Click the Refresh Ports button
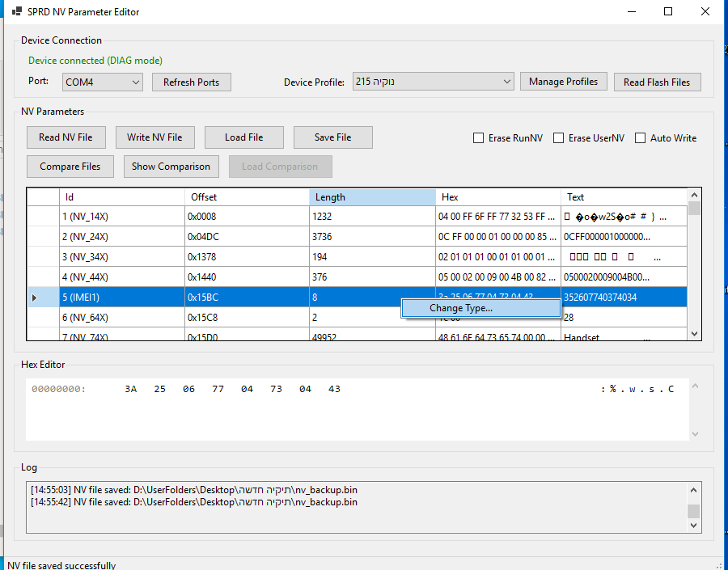728x570 pixels. point(191,82)
